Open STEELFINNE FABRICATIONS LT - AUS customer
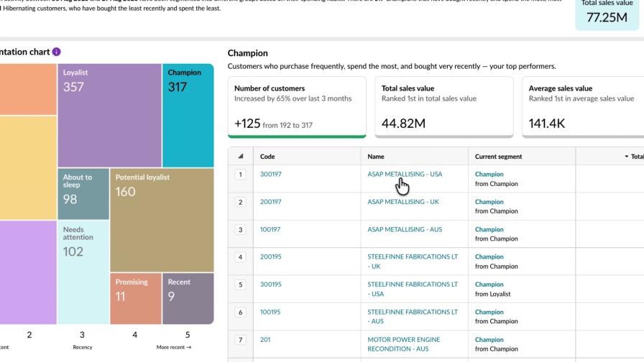644x362 pixels. click(x=413, y=317)
